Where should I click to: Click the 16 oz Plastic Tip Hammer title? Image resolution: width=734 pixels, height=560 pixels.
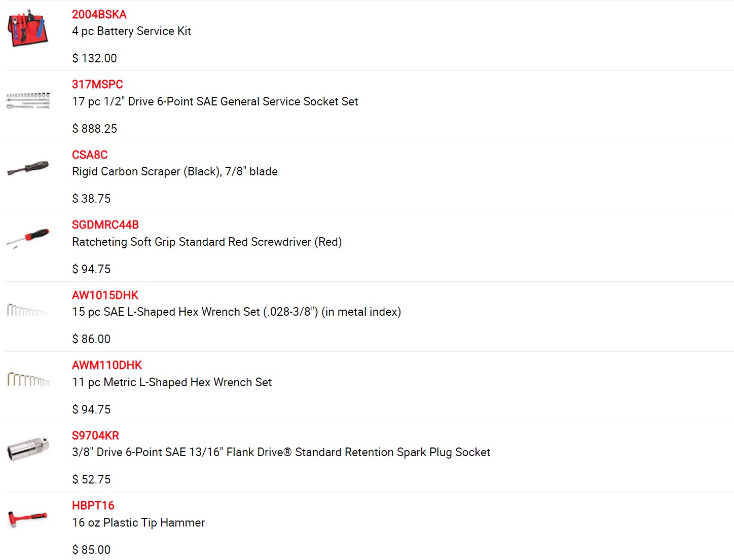click(138, 522)
